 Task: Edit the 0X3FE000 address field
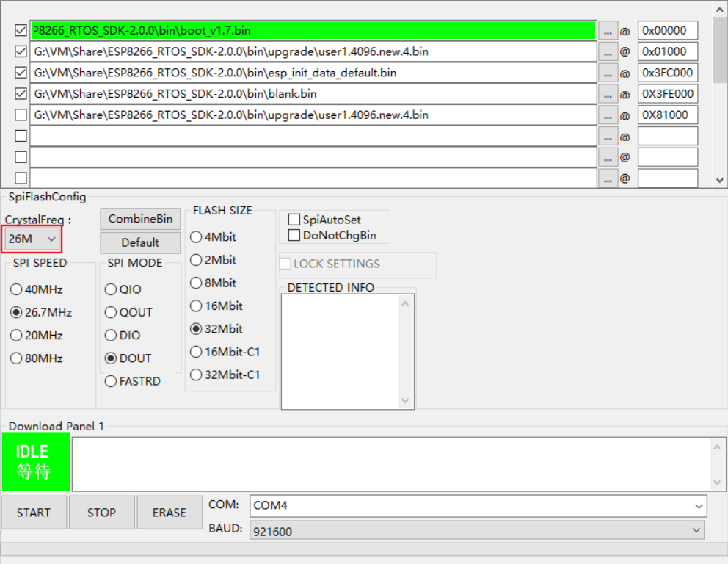pos(668,94)
